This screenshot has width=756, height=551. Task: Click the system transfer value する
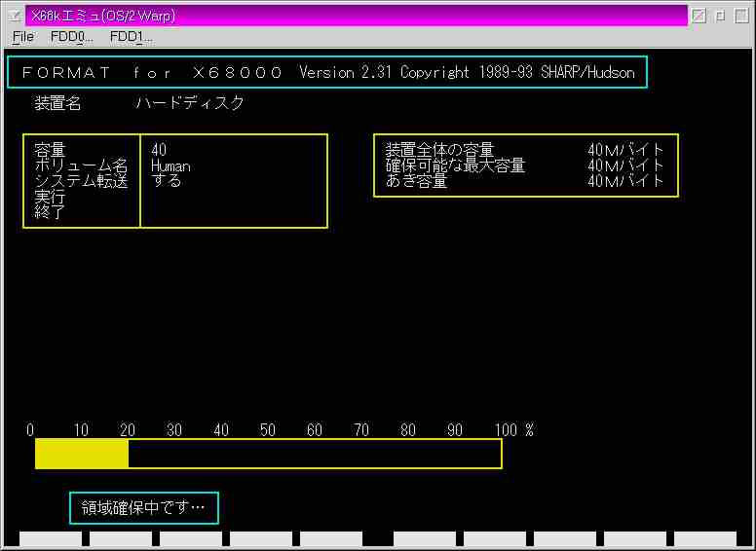coord(167,181)
